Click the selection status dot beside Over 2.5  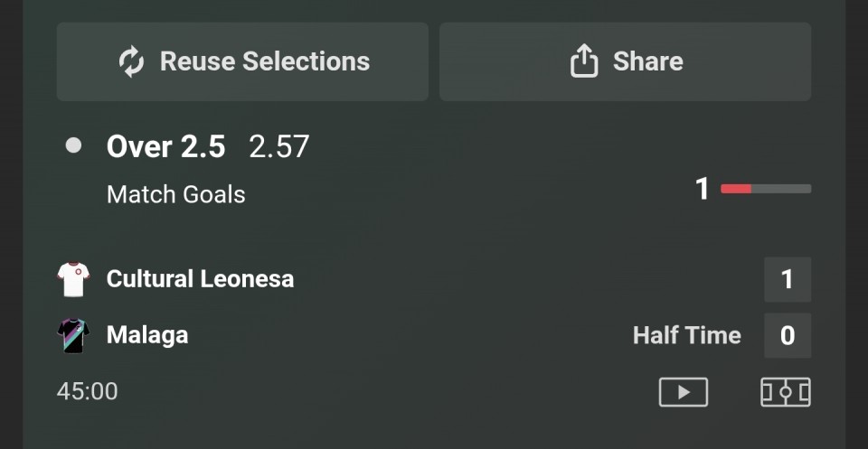point(73,145)
